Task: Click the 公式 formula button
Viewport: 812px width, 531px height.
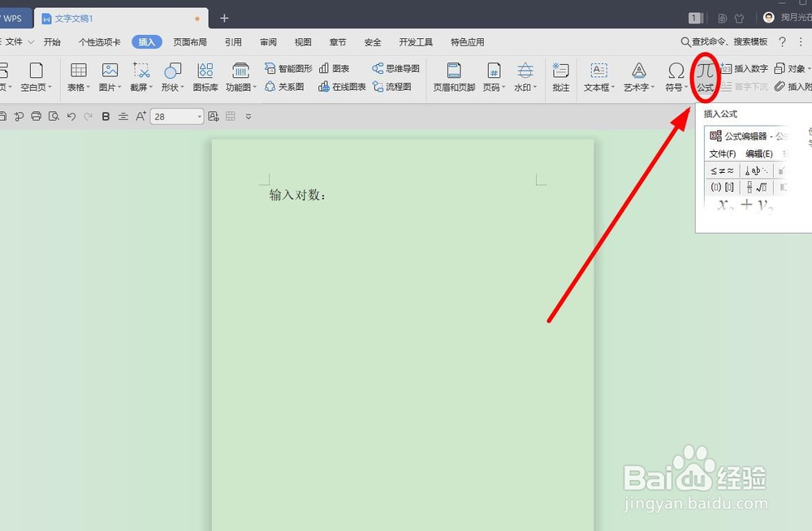Action: coord(705,76)
